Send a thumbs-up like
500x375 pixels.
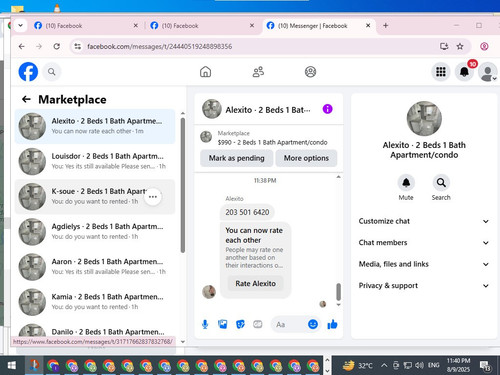[332, 324]
